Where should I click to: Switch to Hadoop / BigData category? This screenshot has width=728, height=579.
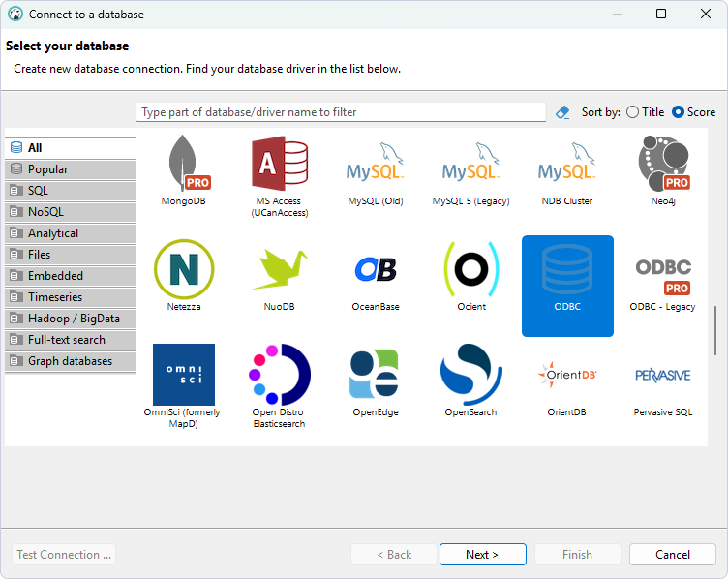click(x=71, y=319)
